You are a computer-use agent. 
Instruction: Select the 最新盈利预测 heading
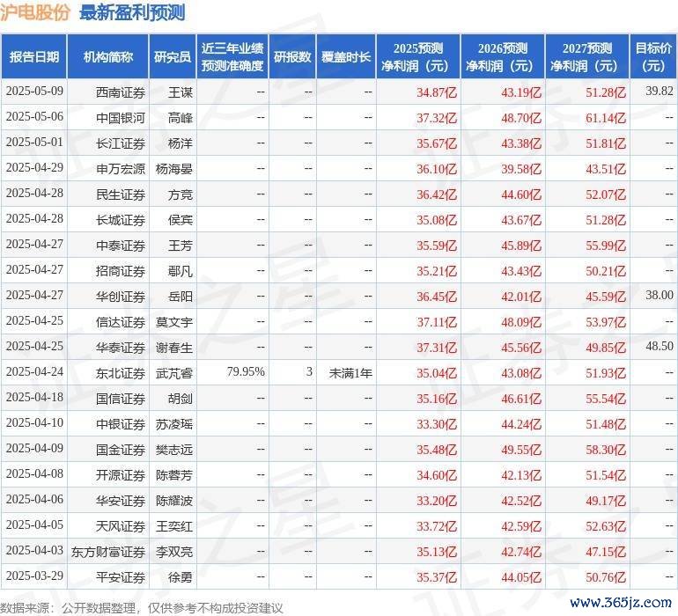coord(132,12)
